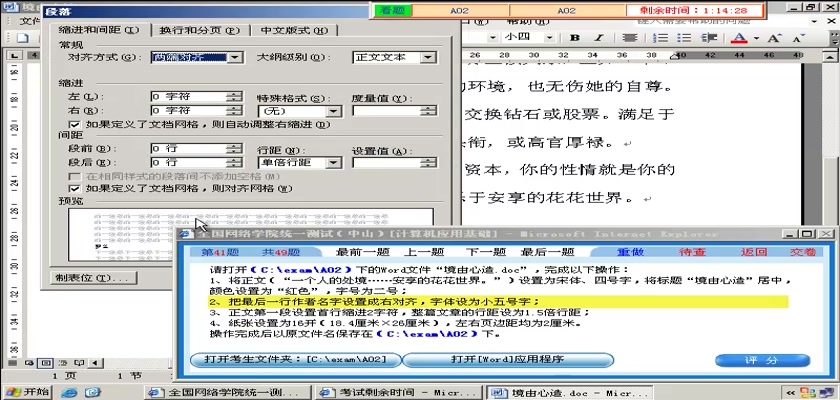
Task: Open 缩进和间距 tab
Action: pyautogui.click(x=99, y=30)
